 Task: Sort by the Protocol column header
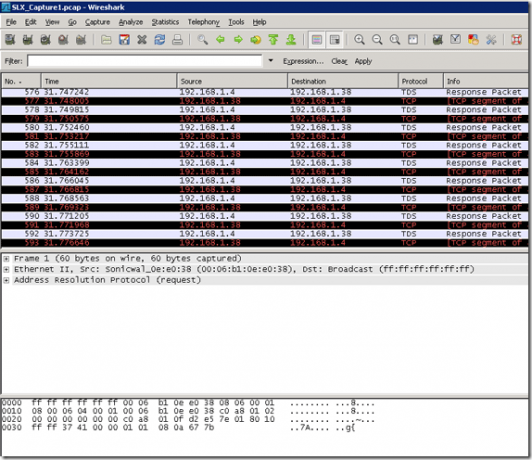[421, 81]
